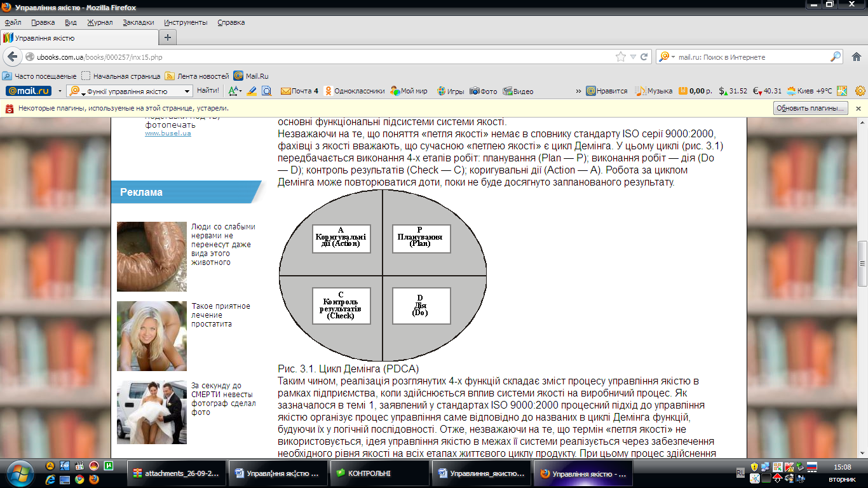
Task: Dismiss the plugin notification bar
Action: click(x=858, y=109)
